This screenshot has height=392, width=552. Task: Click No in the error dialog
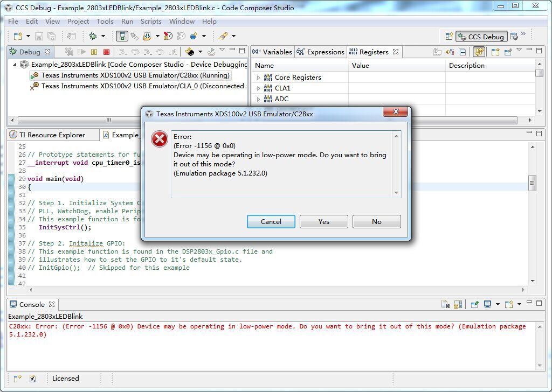point(377,221)
